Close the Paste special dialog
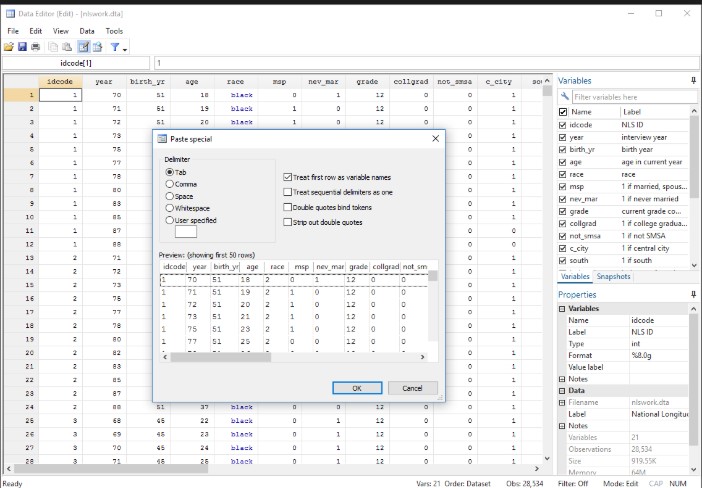The width and height of the screenshot is (702, 488). 435,139
